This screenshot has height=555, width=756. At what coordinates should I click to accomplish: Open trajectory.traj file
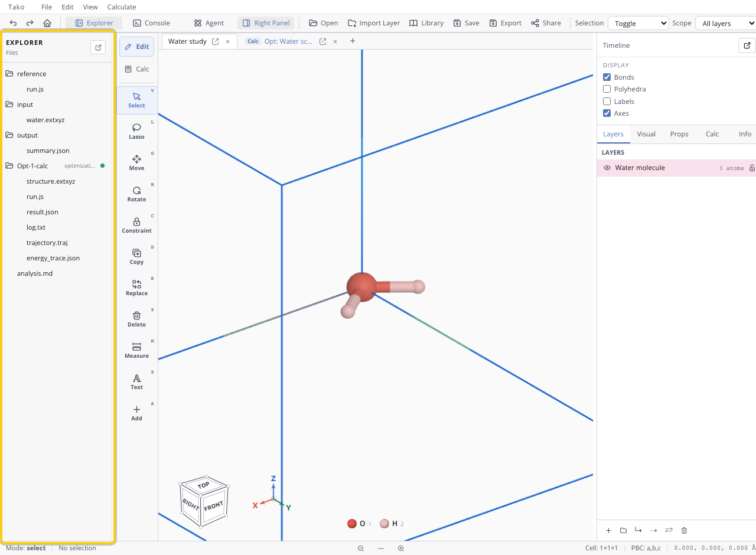(x=47, y=243)
